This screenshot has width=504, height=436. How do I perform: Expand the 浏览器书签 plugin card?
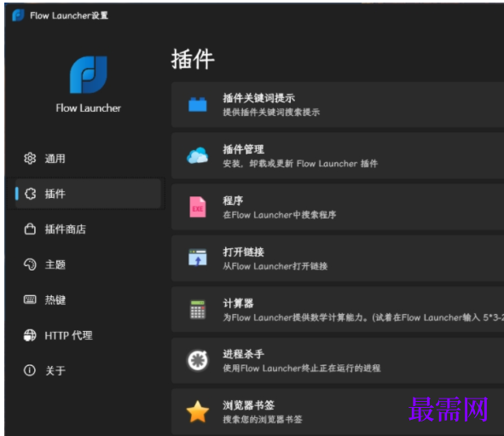[338, 412]
